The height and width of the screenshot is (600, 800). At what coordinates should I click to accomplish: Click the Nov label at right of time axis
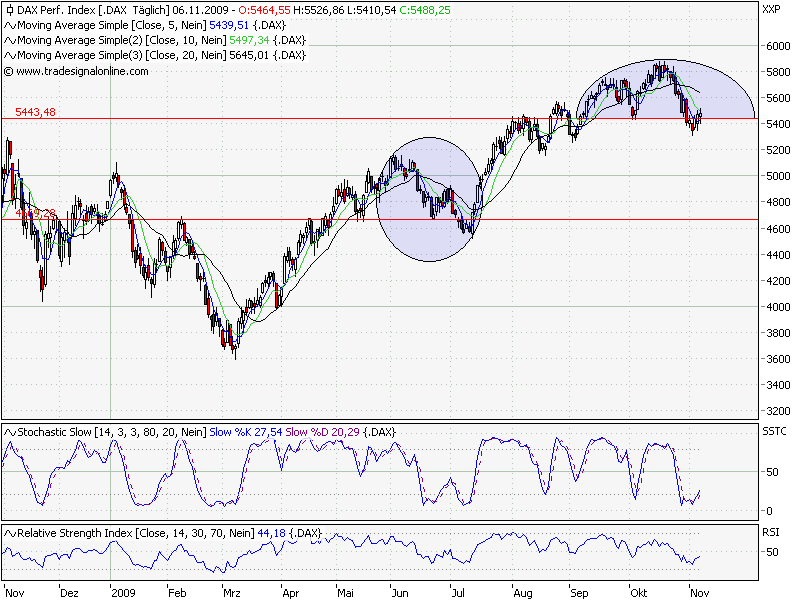pos(699,593)
